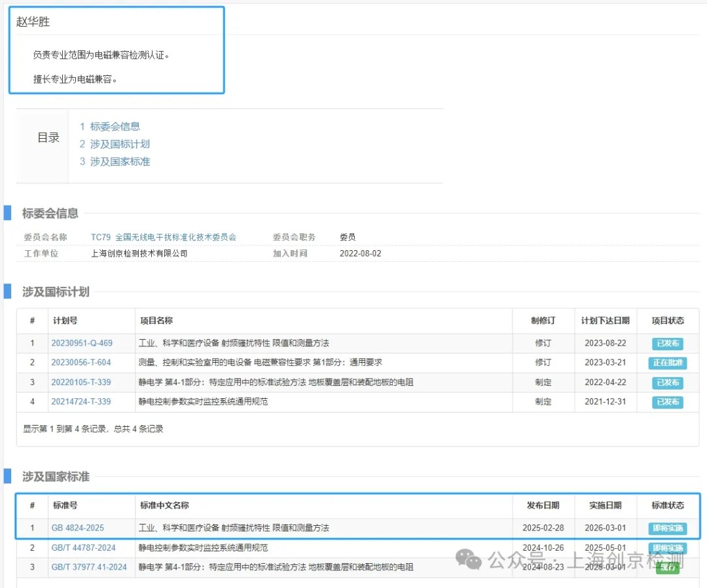The height and width of the screenshot is (588, 707).
Task: Open plan number 20214724-T-339
Action: tap(81, 401)
